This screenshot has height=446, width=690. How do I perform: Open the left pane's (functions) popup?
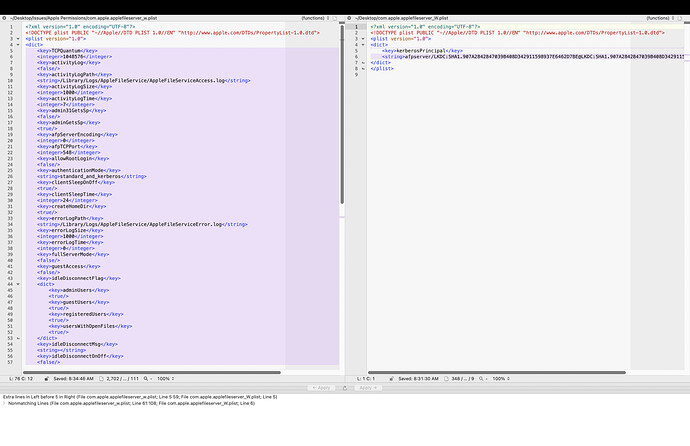click(315, 18)
